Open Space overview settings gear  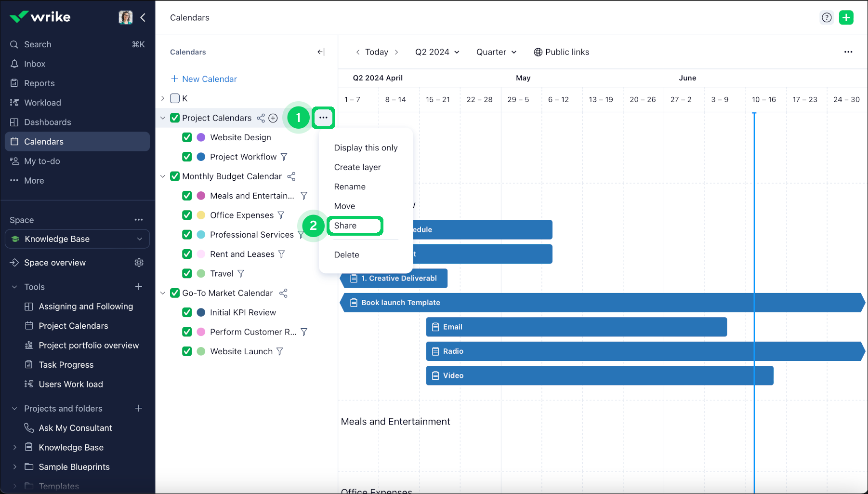139,263
